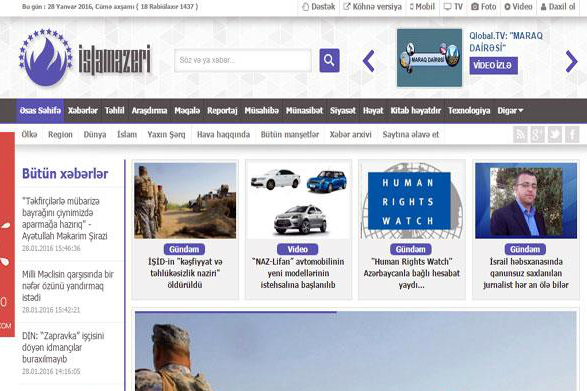Click Gündəm tag under İsrail article
This screenshot has width=587, height=391.
[525, 249]
